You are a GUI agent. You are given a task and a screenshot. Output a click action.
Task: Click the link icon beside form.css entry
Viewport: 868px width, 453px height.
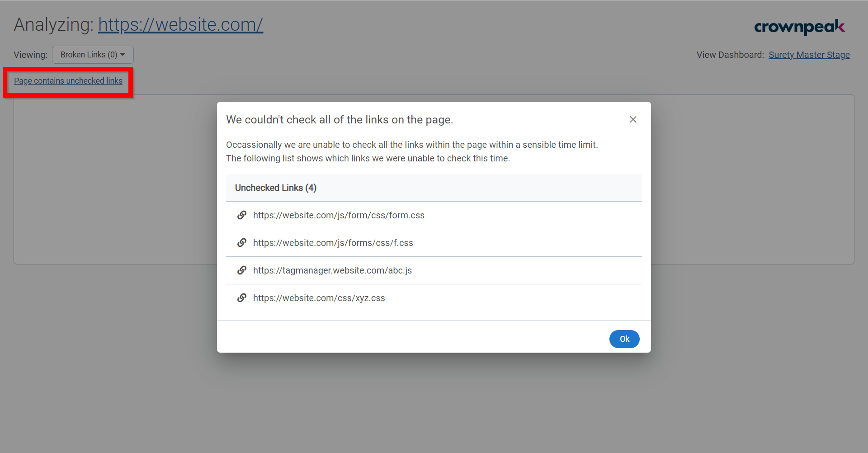(242, 215)
